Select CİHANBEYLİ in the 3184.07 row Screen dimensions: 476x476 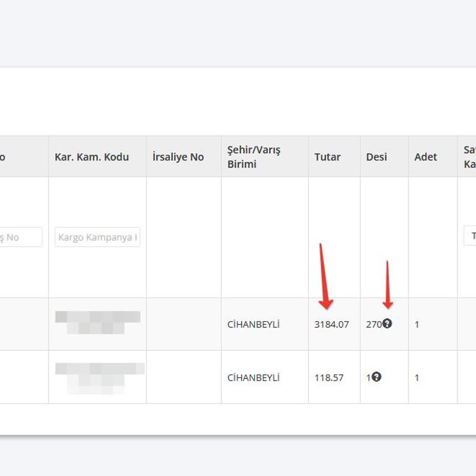point(253,324)
